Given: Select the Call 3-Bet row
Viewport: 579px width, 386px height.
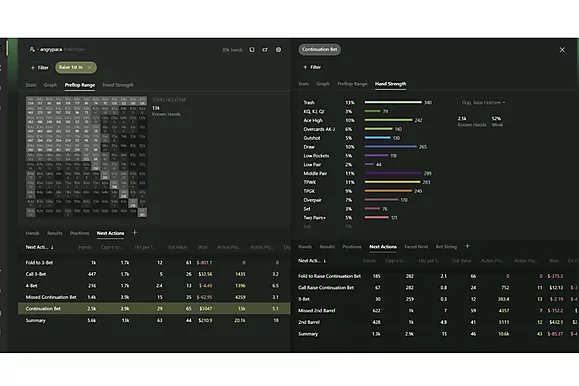Looking at the screenshot, I should pos(154,274).
